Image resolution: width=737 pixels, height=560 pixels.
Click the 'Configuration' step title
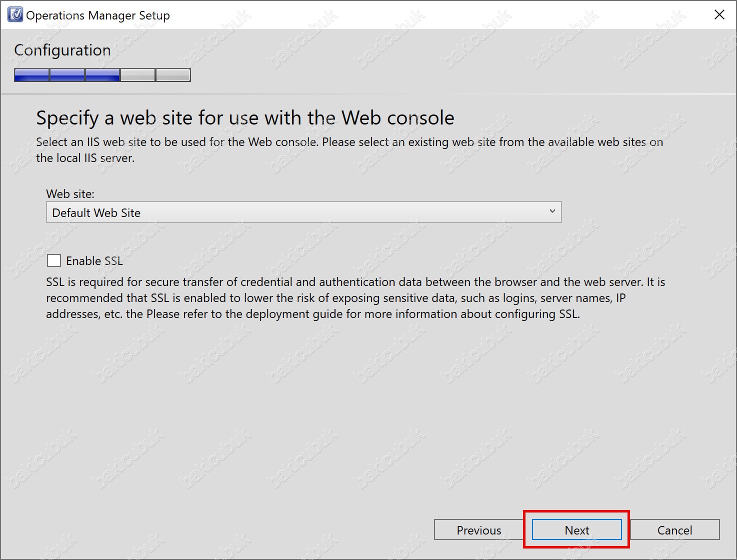tap(62, 50)
